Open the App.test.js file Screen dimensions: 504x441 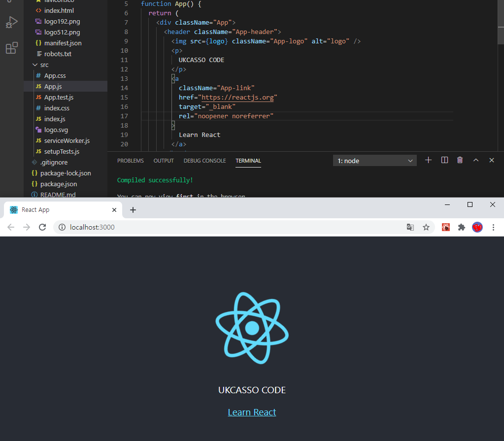59,98
